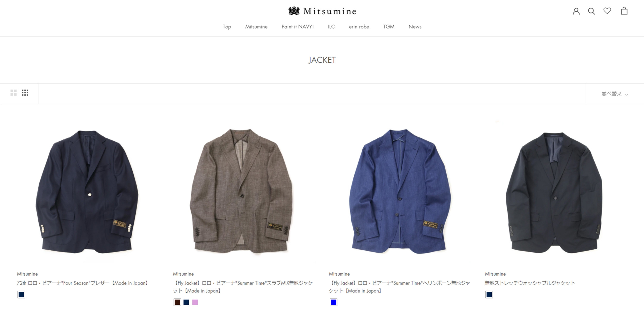Image resolution: width=644 pixels, height=327 pixels.
Task: Open the search magnifier icon
Action: point(591,11)
